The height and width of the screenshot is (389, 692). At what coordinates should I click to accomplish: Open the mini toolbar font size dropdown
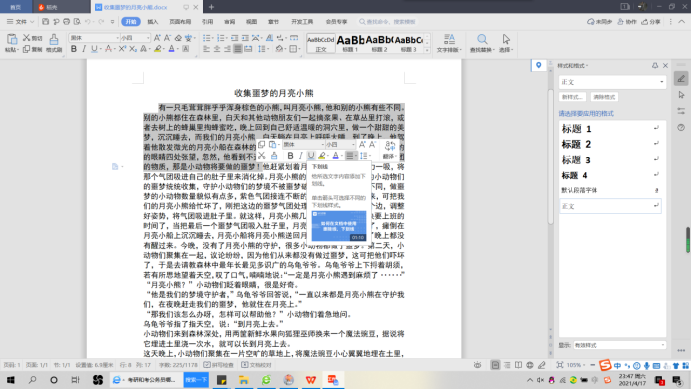(353, 145)
